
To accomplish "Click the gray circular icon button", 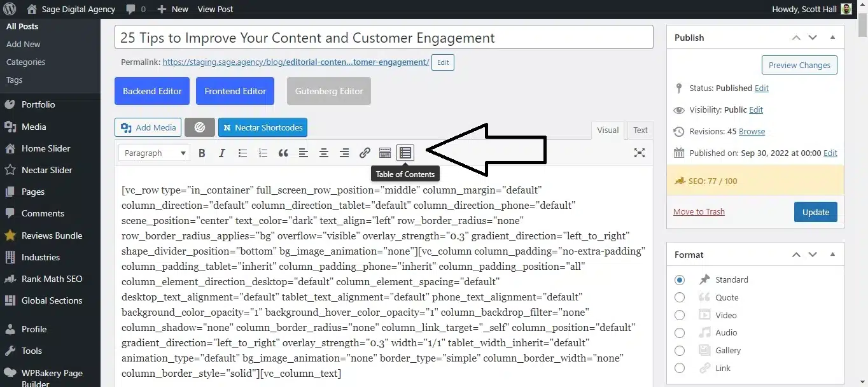I will click(200, 127).
